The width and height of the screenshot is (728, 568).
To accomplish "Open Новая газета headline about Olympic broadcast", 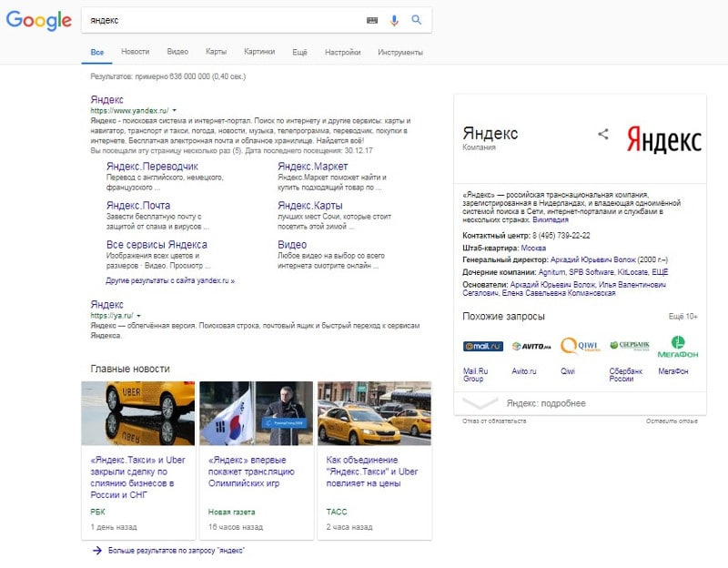I will coord(251,472).
